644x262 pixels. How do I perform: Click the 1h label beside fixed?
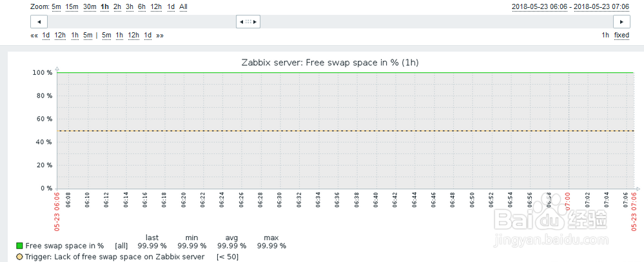click(605, 35)
